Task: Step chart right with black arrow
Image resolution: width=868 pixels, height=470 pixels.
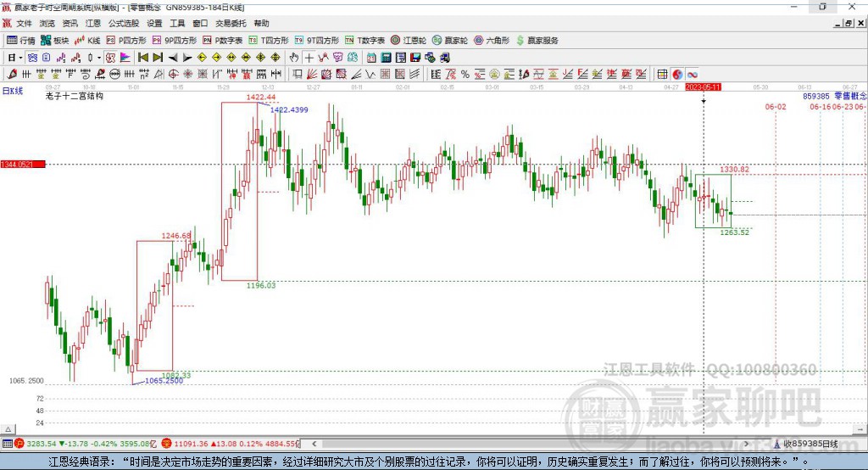Action: coord(187,57)
